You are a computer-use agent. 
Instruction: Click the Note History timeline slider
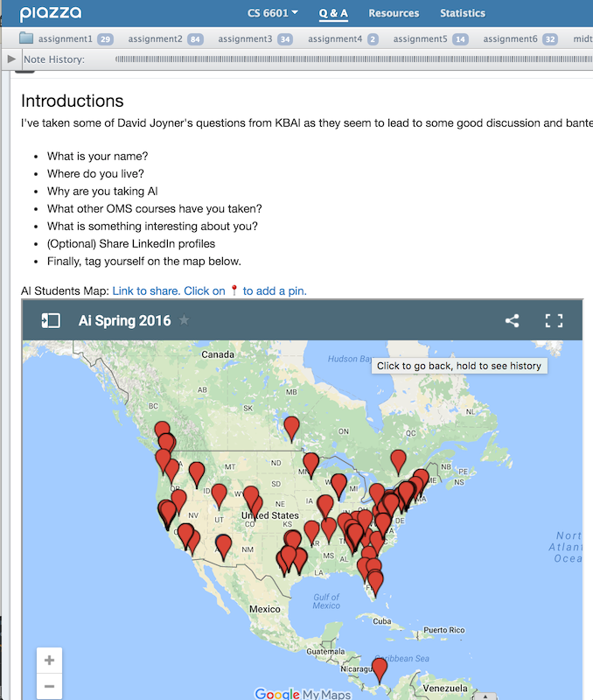point(350,59)
